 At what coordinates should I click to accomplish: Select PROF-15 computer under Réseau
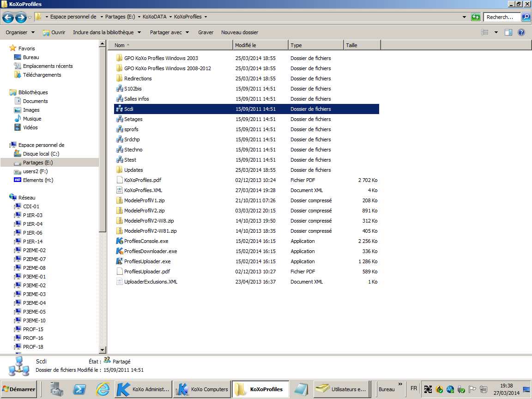click(x=33, y=329)
